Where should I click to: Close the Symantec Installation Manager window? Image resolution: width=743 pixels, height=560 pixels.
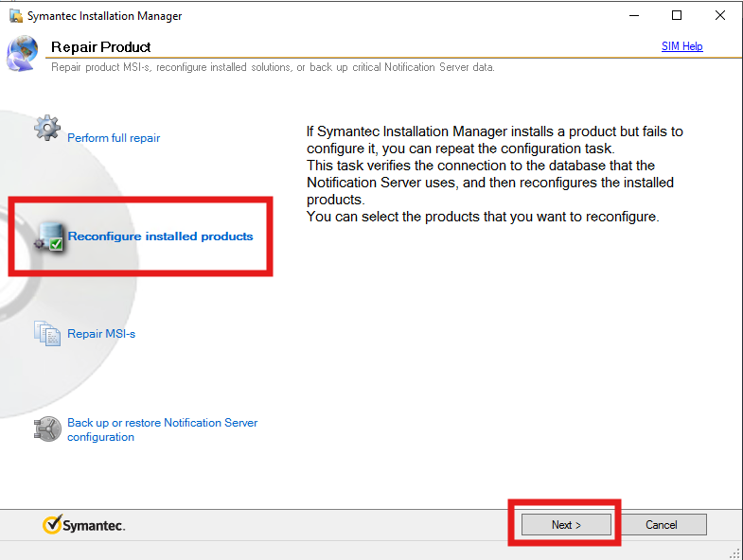coord(720,16)
